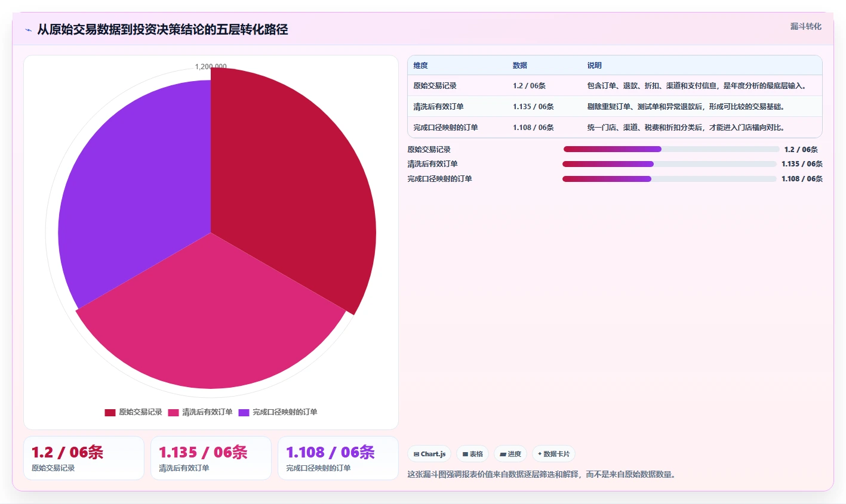
Task: Select the 完成口径映射的订单 table row name
Action: click(445, 128)
